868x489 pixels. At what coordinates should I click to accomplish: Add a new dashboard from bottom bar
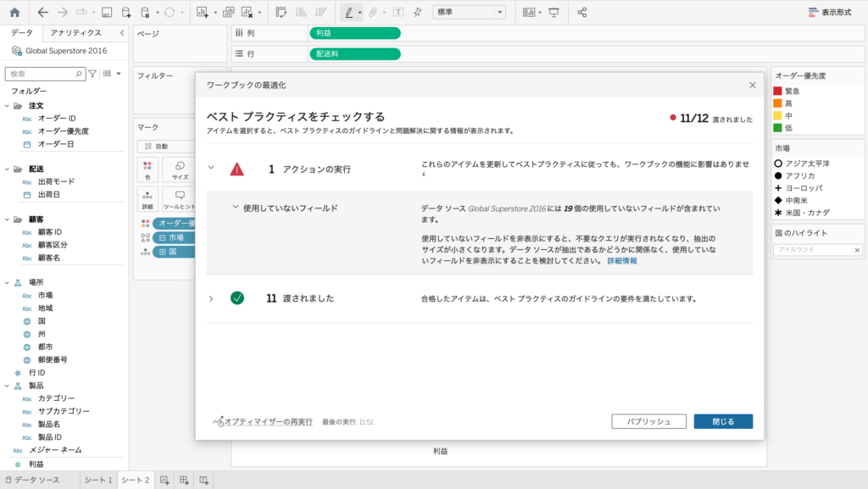[x=184, y=481]
